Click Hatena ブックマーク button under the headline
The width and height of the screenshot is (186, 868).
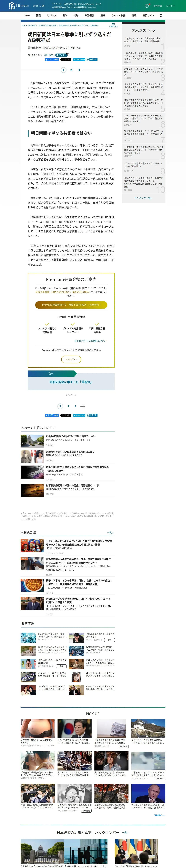[79, 60]
